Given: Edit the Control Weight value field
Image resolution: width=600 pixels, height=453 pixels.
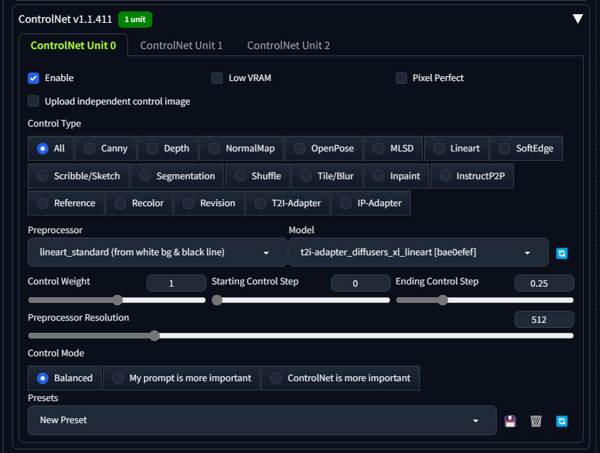Looking at the screenshot, I should (176, 284).
